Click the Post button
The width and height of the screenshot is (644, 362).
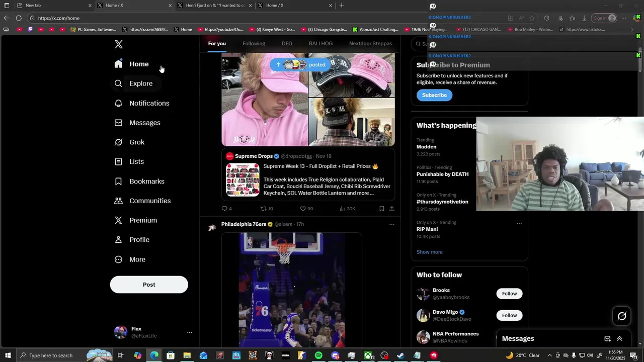tap(149, 285)
